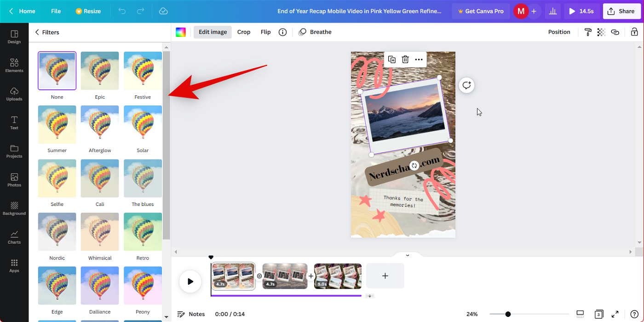Open the Help question mark icon
The width and height of the screenshot is (644, 322).
coord(634,314)
